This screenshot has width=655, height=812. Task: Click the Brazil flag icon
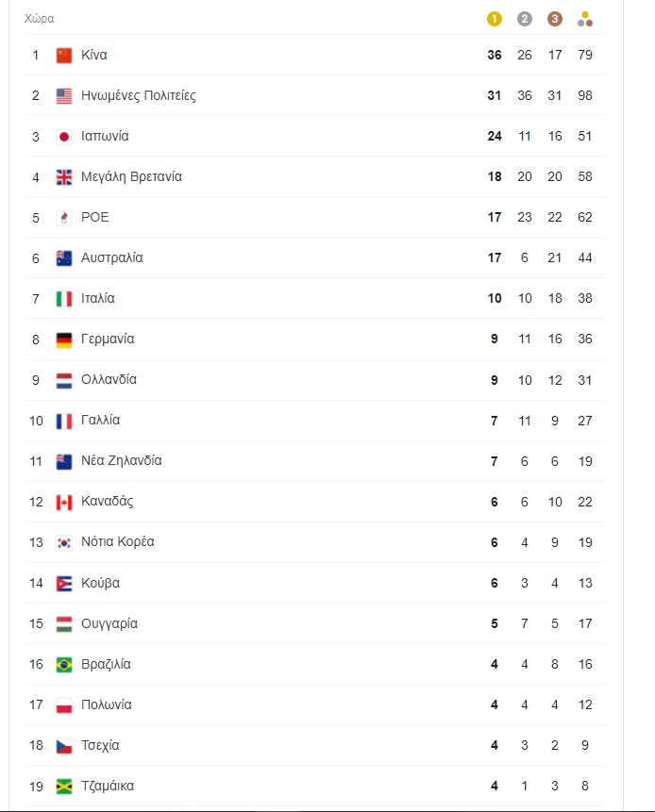tap(64, 665)
